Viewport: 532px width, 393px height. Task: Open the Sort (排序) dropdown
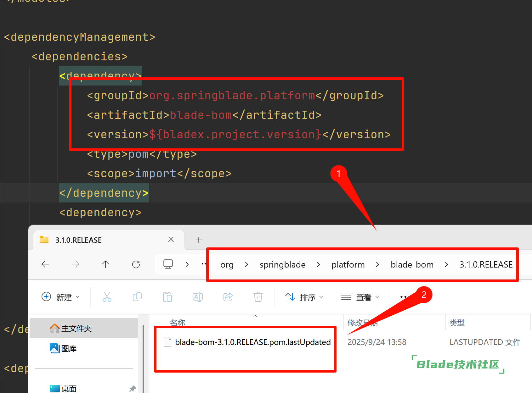(x=304, y=297)
